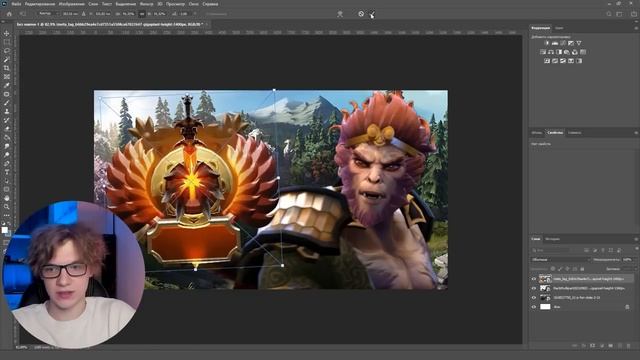Select the Crop tool
The image size is (640, 360).
[7, 68]
